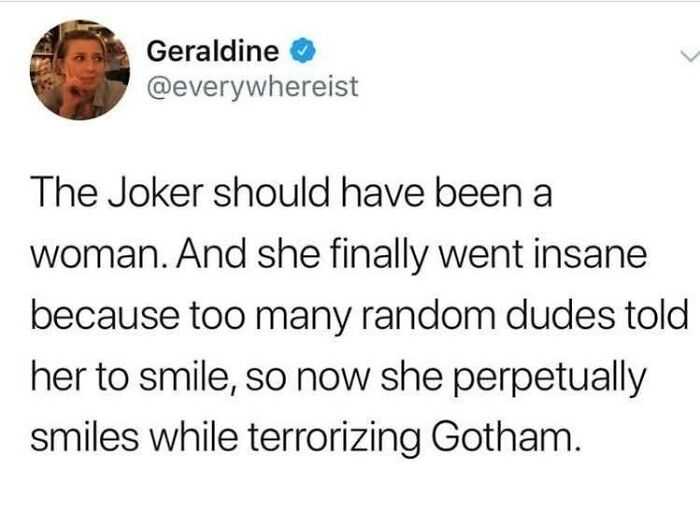Viewport: 700px width, 511px height.
Task: Open the display name Geraldine
Action: coord(213,50)
